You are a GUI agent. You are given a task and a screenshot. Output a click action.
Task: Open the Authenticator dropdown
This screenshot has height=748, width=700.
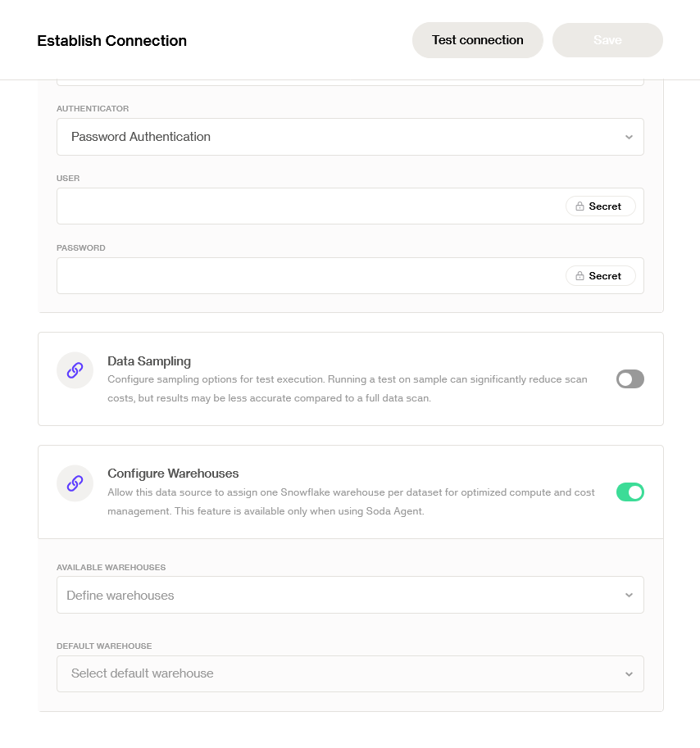point(349,137)
